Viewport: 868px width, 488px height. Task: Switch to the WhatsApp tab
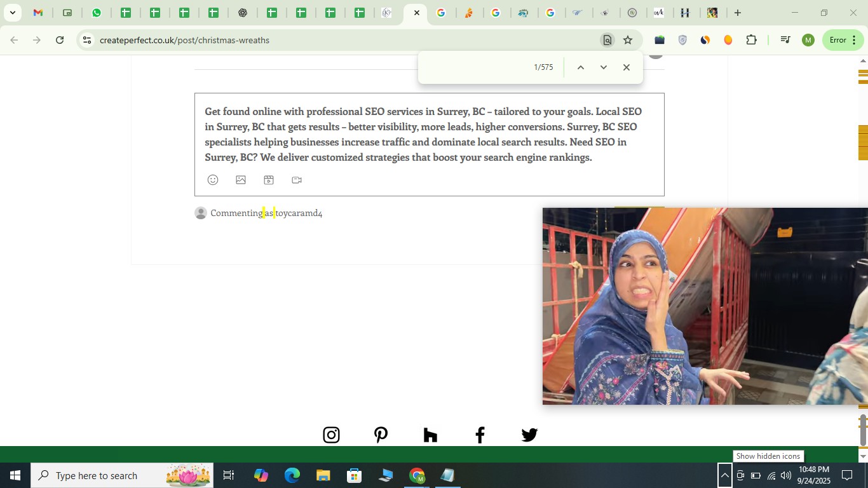(97, 13)
